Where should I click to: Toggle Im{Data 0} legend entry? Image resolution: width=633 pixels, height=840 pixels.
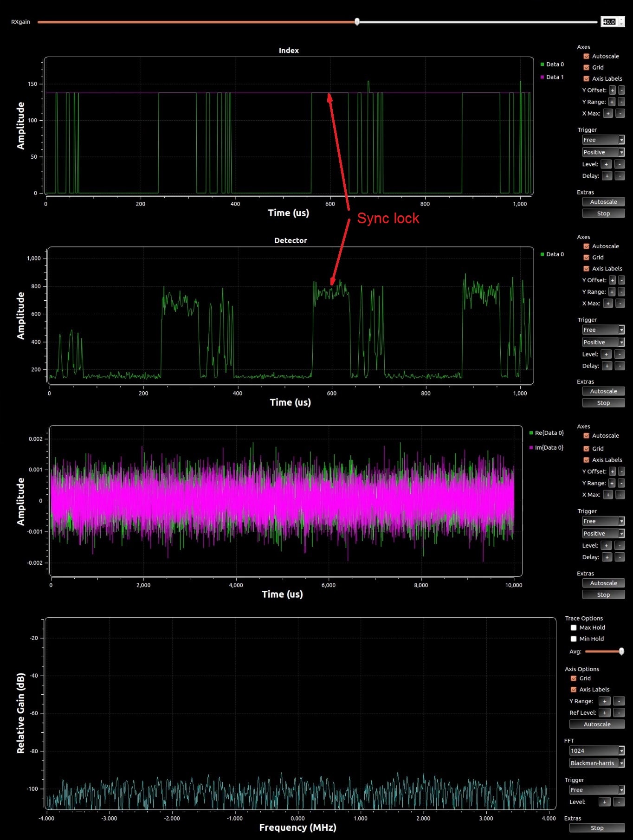point(547,448)
